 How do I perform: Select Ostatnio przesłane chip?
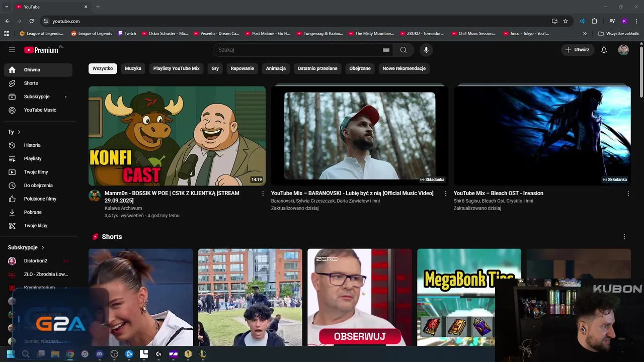317,68
